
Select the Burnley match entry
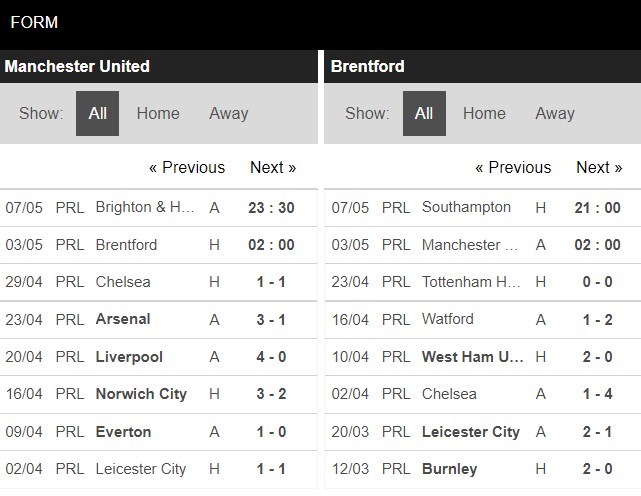click(449, 468)
